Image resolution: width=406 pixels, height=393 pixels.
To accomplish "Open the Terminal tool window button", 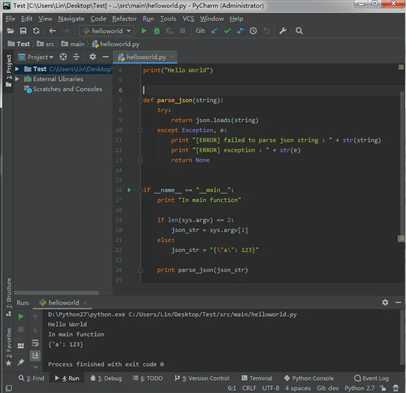I will 257,378.
